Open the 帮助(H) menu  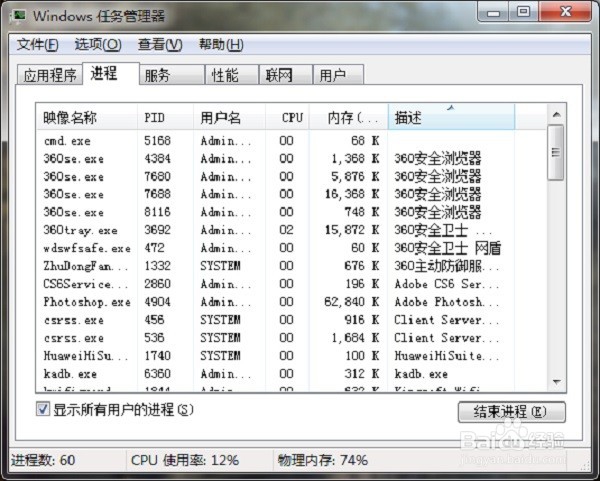[221, 45]
